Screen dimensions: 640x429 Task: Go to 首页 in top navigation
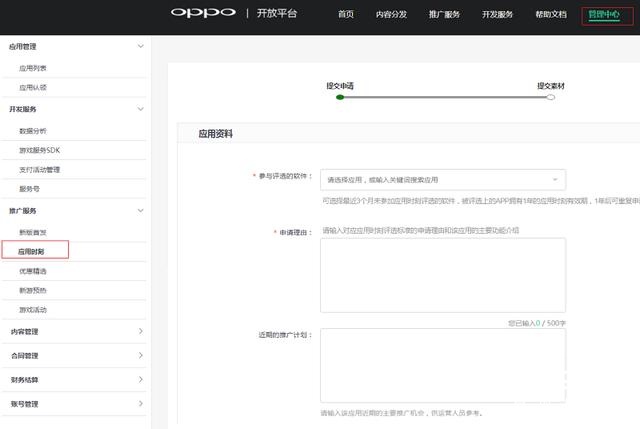point(346,15)
